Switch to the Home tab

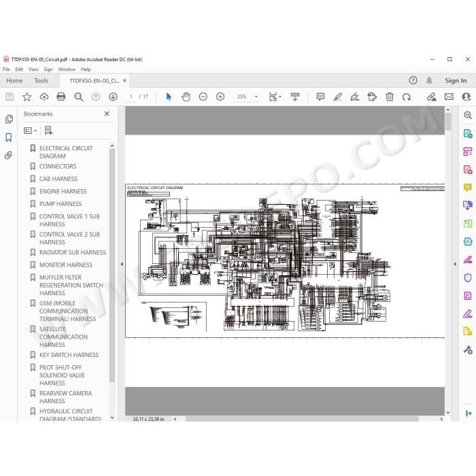pyautogui.click(x=14, y=81)
